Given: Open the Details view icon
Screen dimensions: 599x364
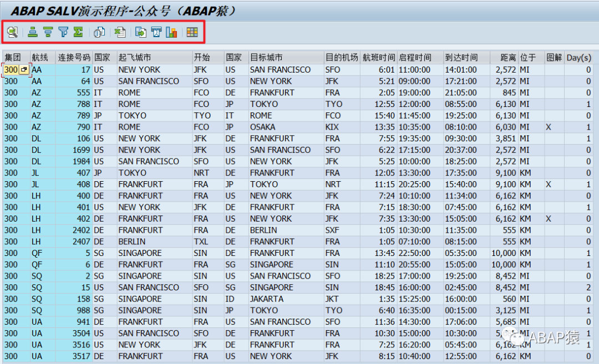Looking at the screenshot, I should pyautogui.click(x=13, y=32).
